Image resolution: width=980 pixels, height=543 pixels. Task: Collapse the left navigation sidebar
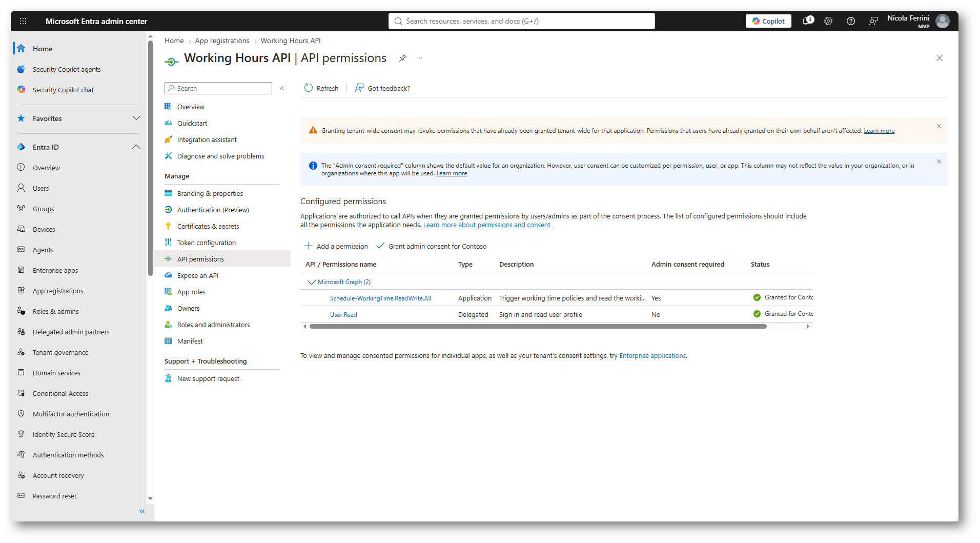[x=142, y=511]
